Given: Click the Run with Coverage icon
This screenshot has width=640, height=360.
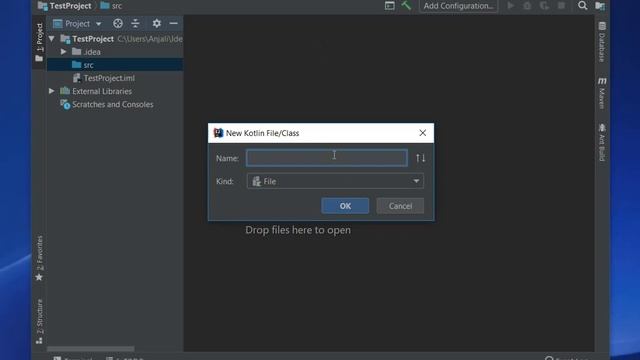Looking at the screenshot, I should (x=544, y=6).
